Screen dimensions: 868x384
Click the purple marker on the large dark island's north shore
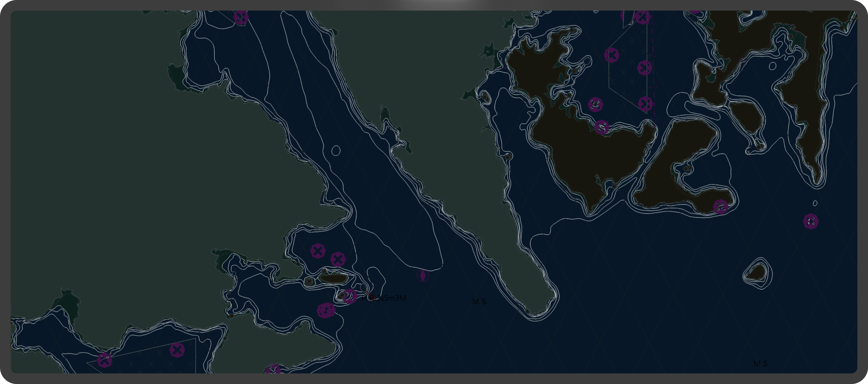pyautogui.click(x=601, y=127)
